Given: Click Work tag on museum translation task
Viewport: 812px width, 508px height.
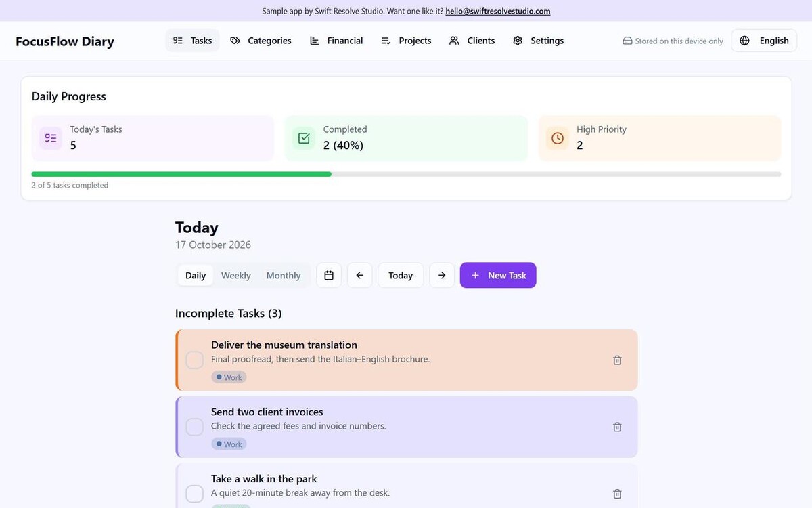Looking at the screenshot, I should [229, 377].
